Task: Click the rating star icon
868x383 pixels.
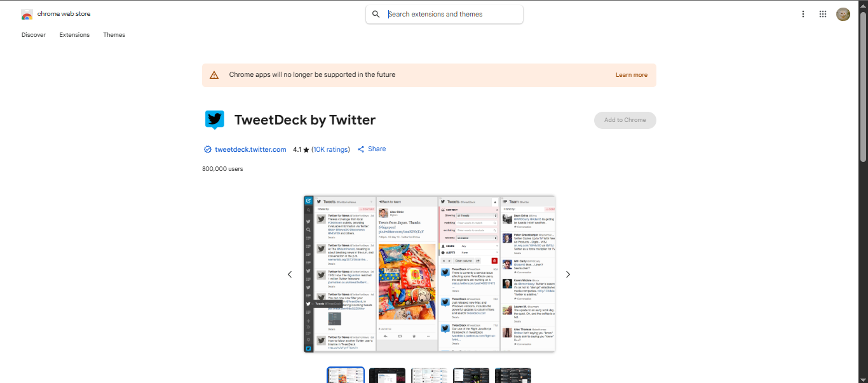Action: [306, 150]
